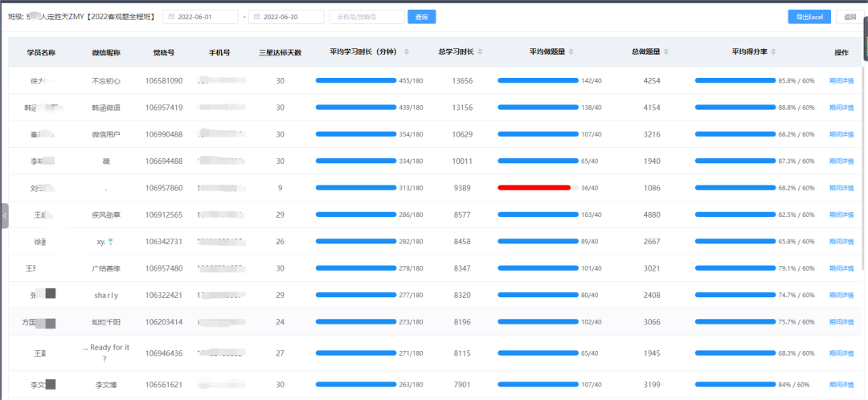Expand the collapsed left sidebar arrow
This screenshot has height=400, width=868.
pos(5,216)
